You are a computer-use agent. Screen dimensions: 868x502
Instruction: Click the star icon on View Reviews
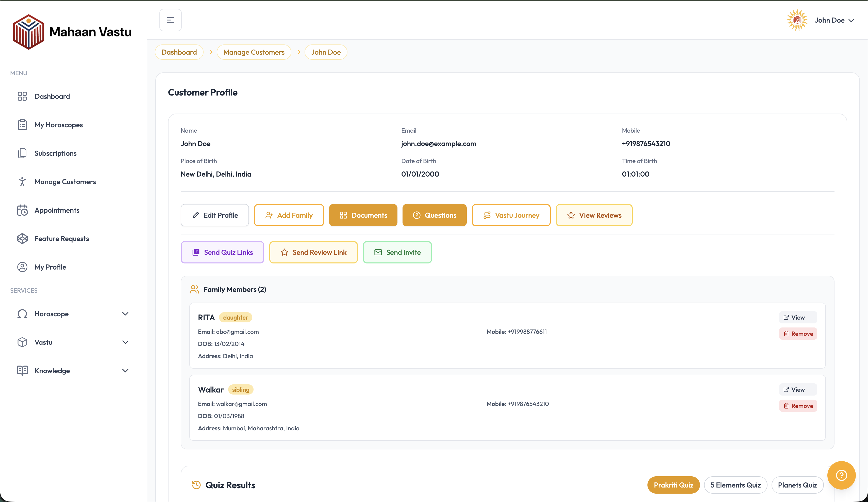[x=571, y=215]
